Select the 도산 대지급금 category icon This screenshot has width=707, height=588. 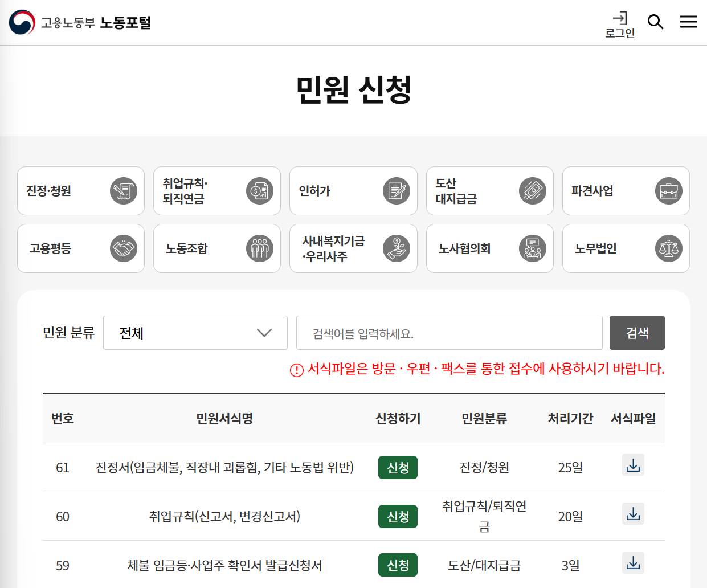tap(532, 191)
